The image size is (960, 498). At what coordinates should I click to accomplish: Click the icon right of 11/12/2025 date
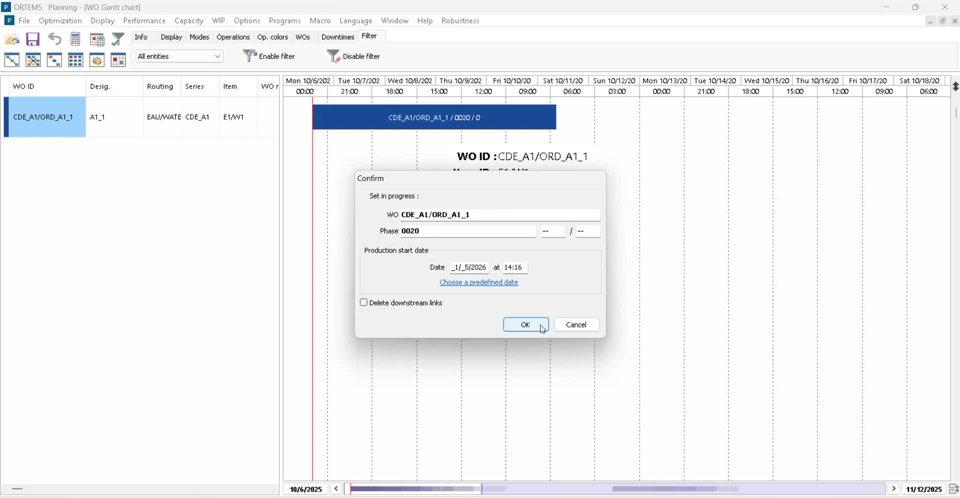953,489
